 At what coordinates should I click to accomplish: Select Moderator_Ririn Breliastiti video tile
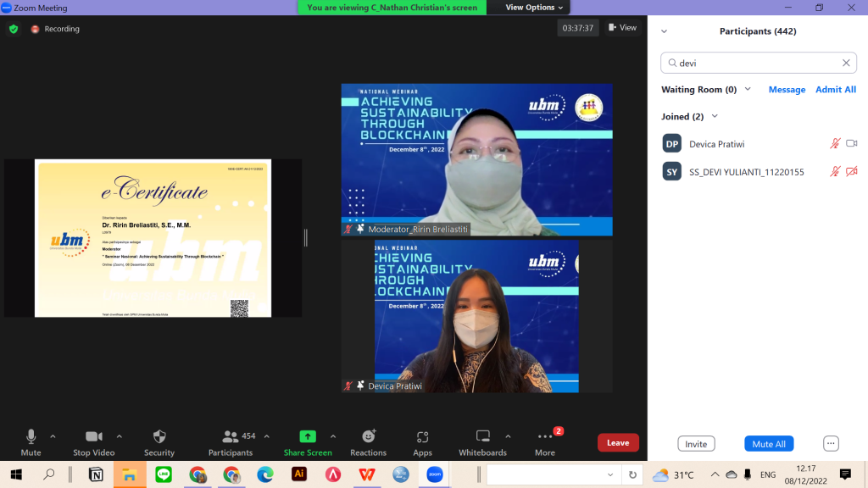[476, 160]
